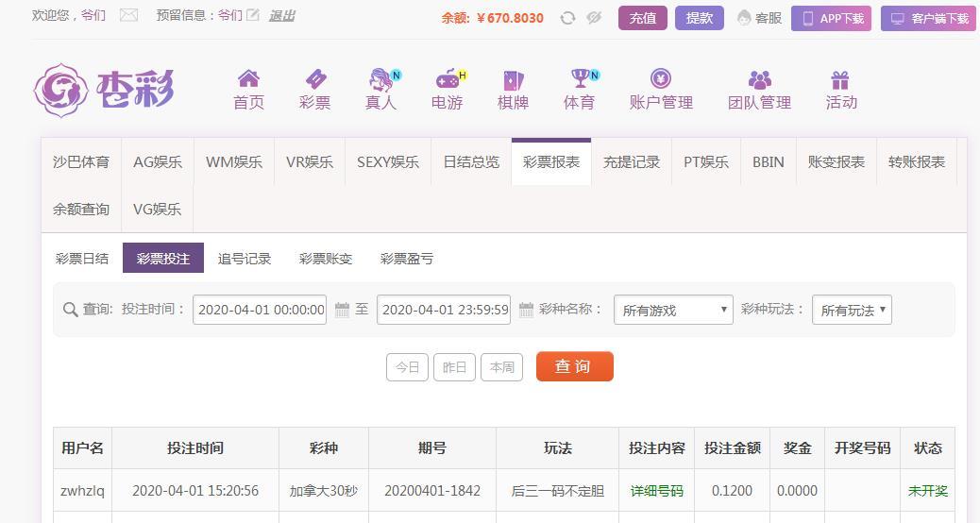
Task: Switch to 转账报表 tab
Action: point(917,161)
